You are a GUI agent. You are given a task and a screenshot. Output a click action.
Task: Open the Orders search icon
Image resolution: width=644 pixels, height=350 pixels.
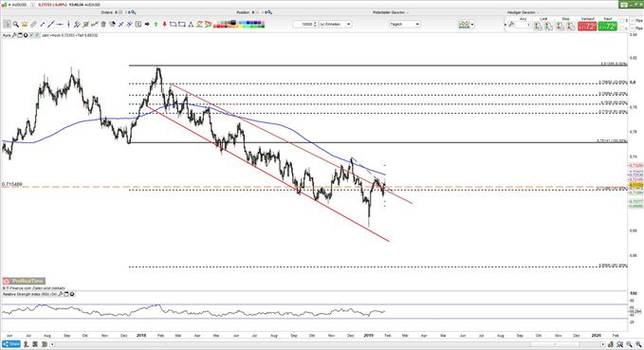coord(134,12)
